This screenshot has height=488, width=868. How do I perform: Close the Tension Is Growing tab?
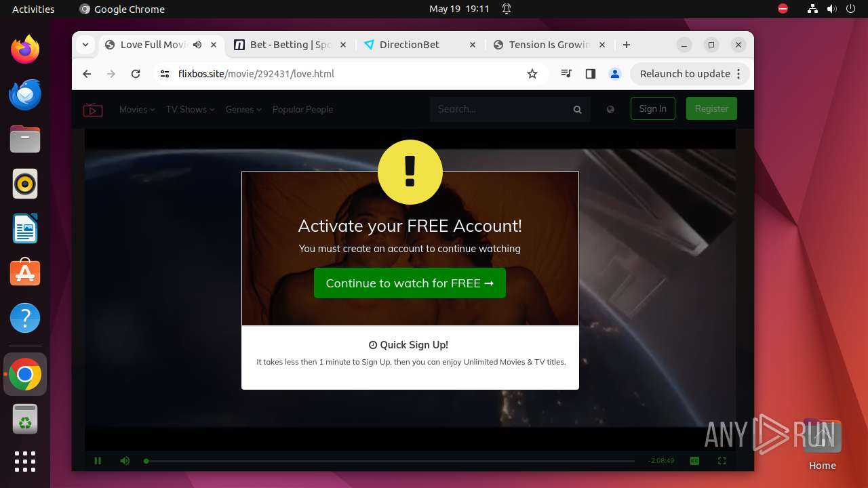click(x=602, y=45)
